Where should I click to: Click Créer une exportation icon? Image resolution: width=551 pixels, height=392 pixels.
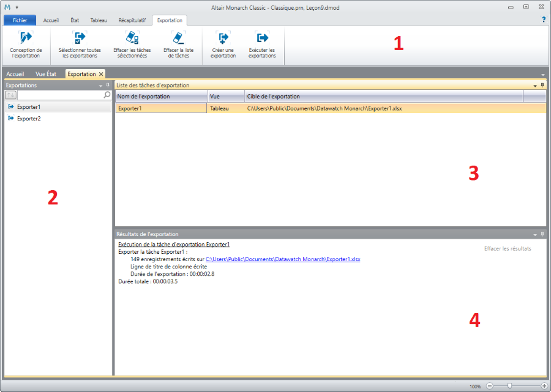click(223, 38)
